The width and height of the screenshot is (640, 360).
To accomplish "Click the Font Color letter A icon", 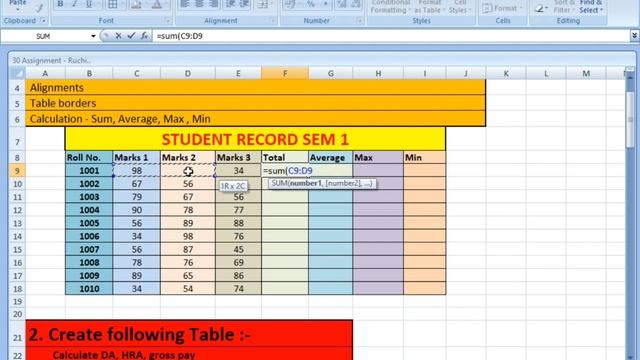I will click(x=157, y=4).
